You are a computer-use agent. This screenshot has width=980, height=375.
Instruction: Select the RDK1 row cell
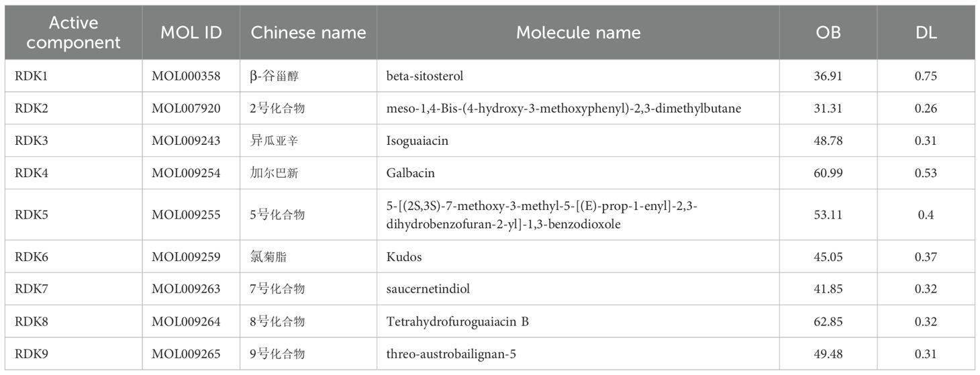tap(32, 76)
